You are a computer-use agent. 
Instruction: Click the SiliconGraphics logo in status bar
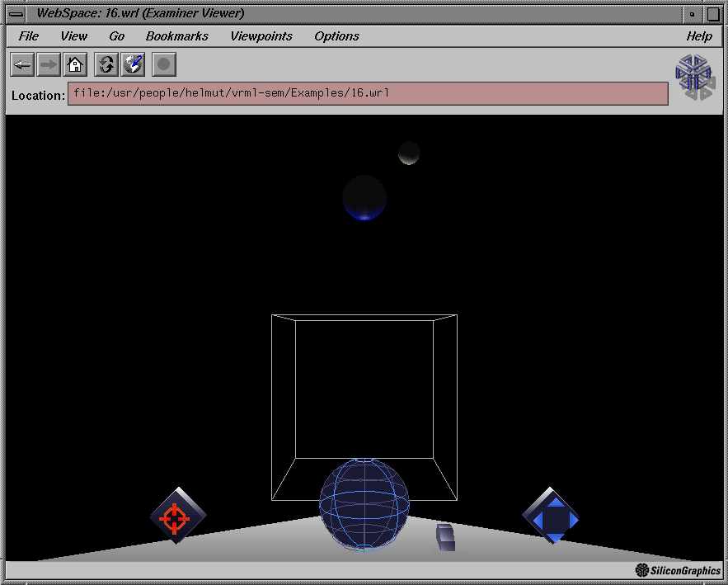(x=678, y=570)
